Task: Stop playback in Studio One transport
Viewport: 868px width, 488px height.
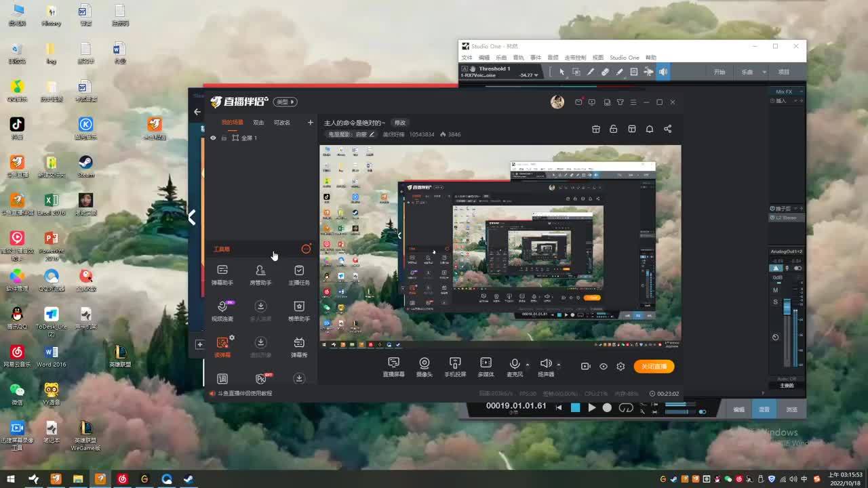Action: [x=575, y=407]
